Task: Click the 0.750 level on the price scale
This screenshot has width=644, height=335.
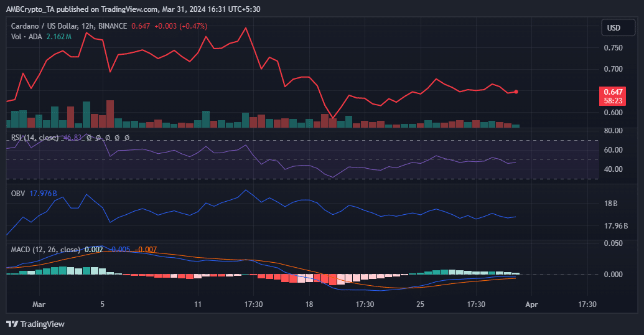Action: pyautogui.click(x=613, y=47)
